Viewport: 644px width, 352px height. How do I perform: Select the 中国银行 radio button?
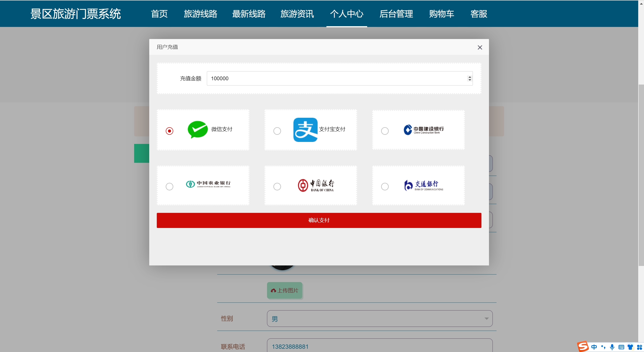[x=277, y=187]
